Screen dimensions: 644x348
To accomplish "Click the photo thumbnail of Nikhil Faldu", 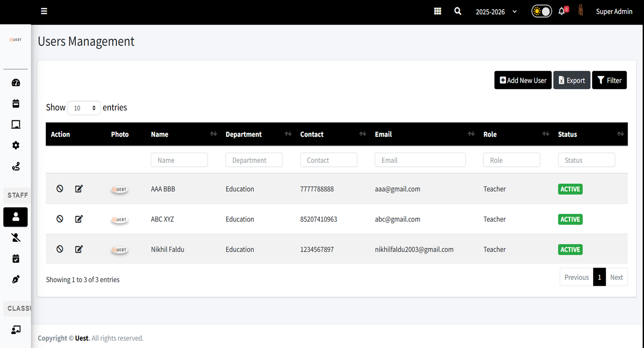I will pyautogui.click(x=120, y=250).
